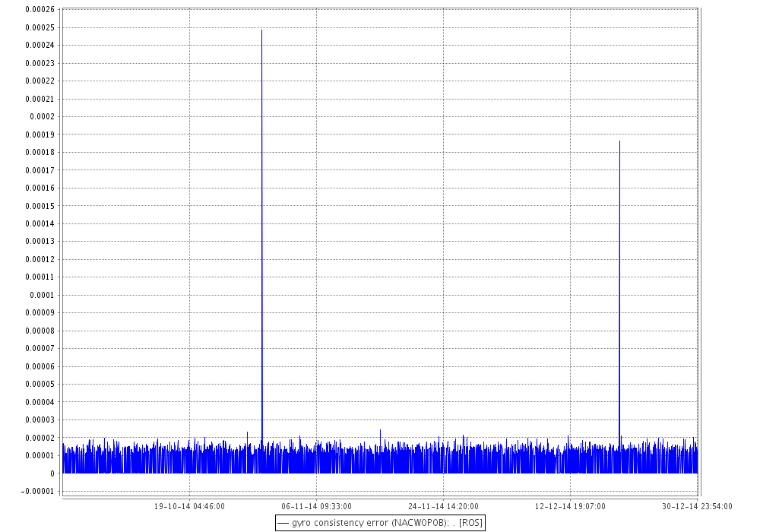Click the y-axis value 0.00022
Image resolution: width=760 pixels, height=532 pixels.
(x=40, y=81)
